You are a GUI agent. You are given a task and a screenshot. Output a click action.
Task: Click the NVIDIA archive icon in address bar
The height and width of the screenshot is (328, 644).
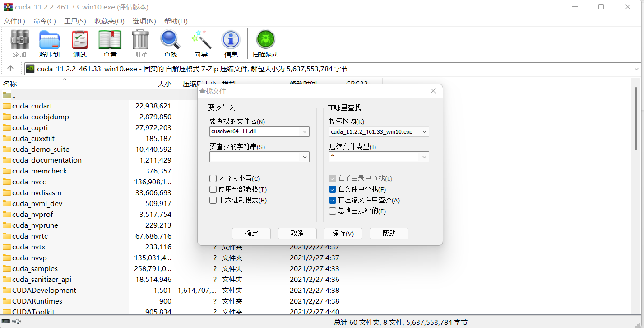point(30,69)
